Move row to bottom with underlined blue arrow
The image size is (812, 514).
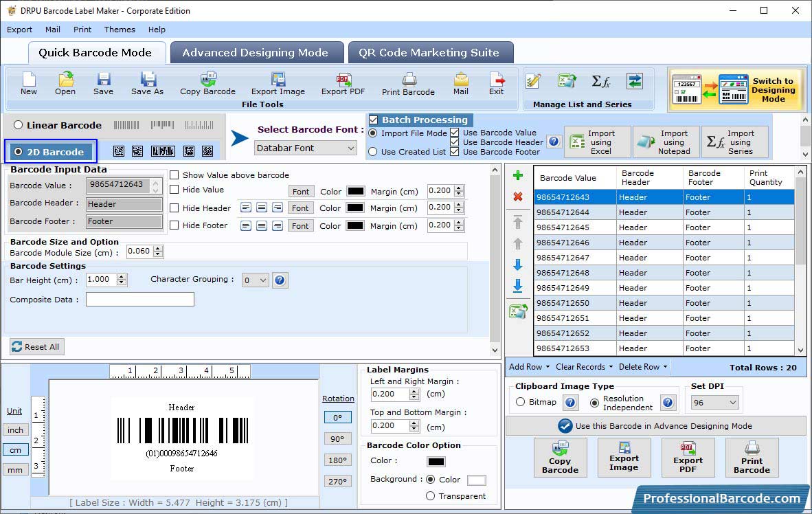coord(517,286)
